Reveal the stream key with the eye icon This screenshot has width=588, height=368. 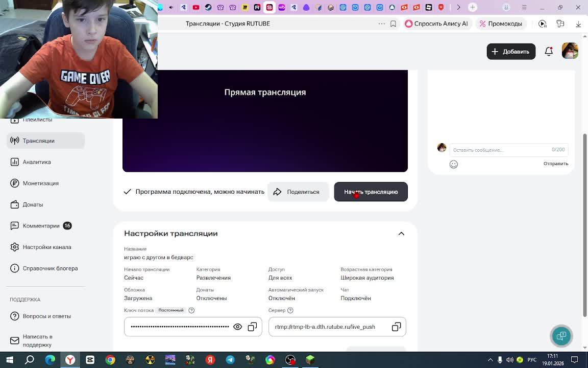237,327
